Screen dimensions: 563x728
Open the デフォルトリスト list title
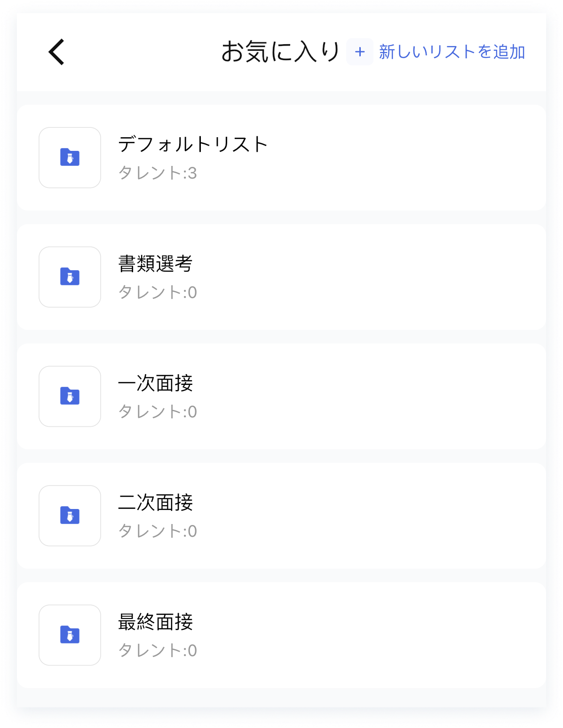click(x=193, y=144)
